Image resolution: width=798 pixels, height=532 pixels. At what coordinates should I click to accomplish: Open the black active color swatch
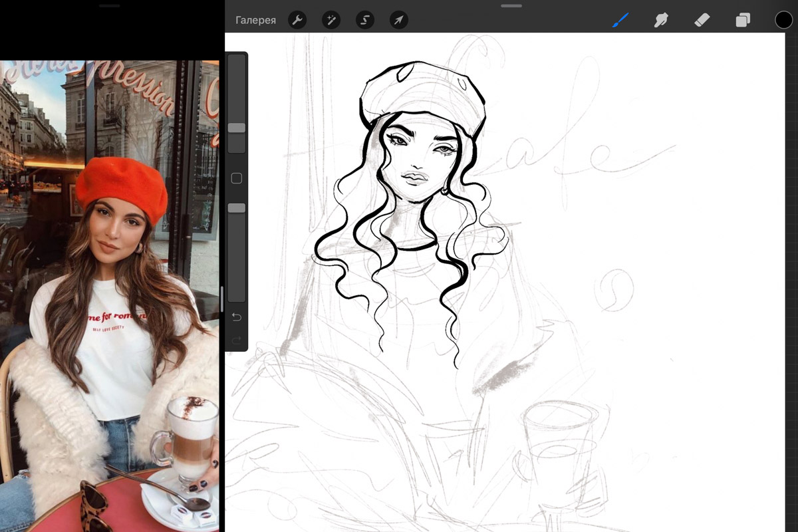click(x=783, y=20)
